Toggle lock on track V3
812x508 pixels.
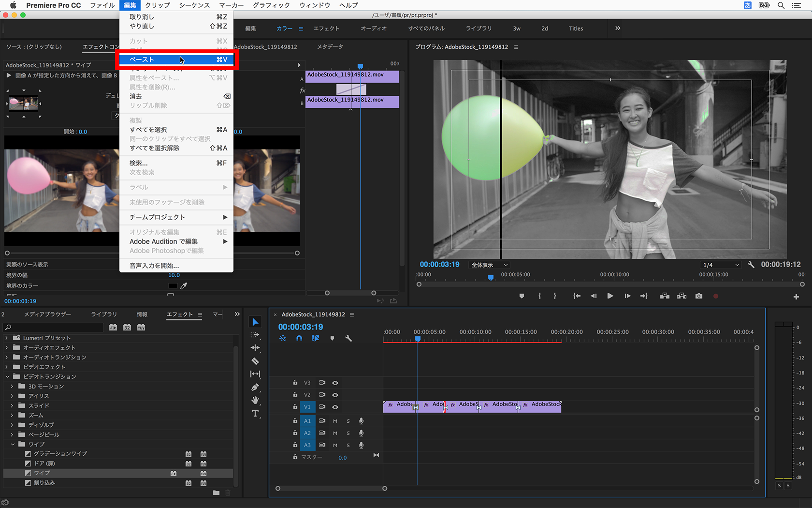click(295, 383)
